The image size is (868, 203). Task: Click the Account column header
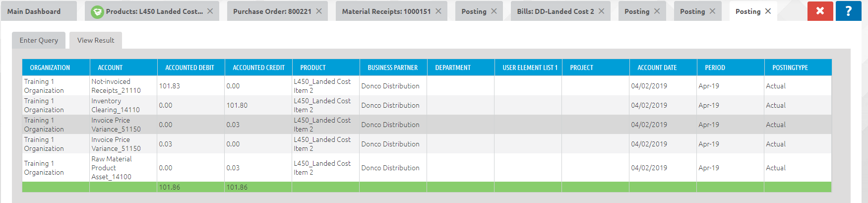[x=110, y=68]
